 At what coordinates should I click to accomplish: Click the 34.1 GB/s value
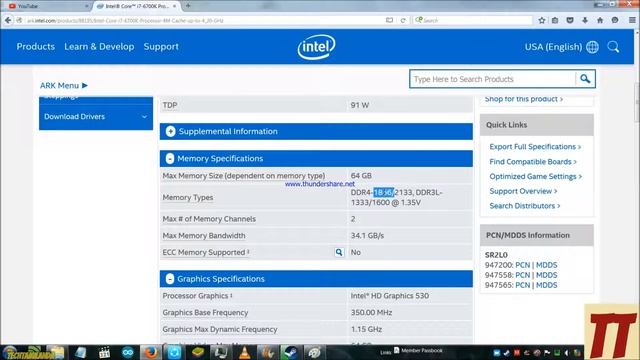[x=367, y=236]
